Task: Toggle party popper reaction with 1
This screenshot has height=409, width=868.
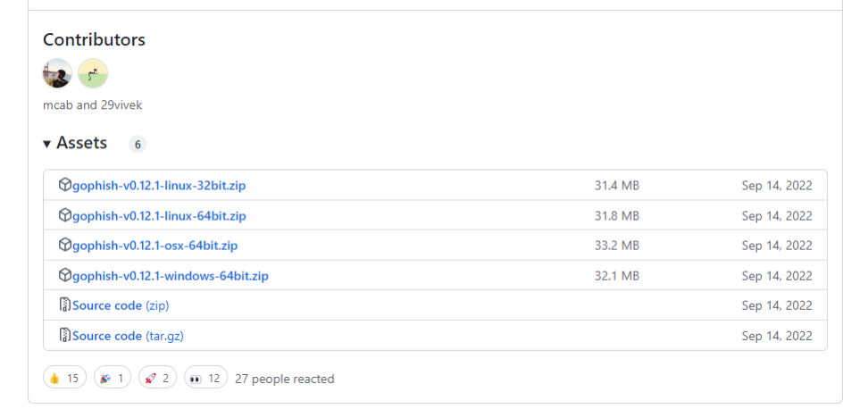Action: point(113,378)
